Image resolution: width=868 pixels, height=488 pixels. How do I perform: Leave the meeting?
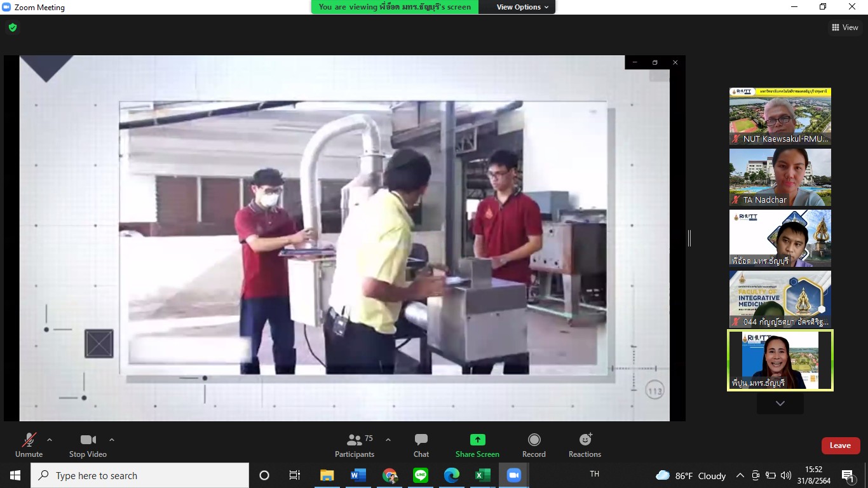840,445
